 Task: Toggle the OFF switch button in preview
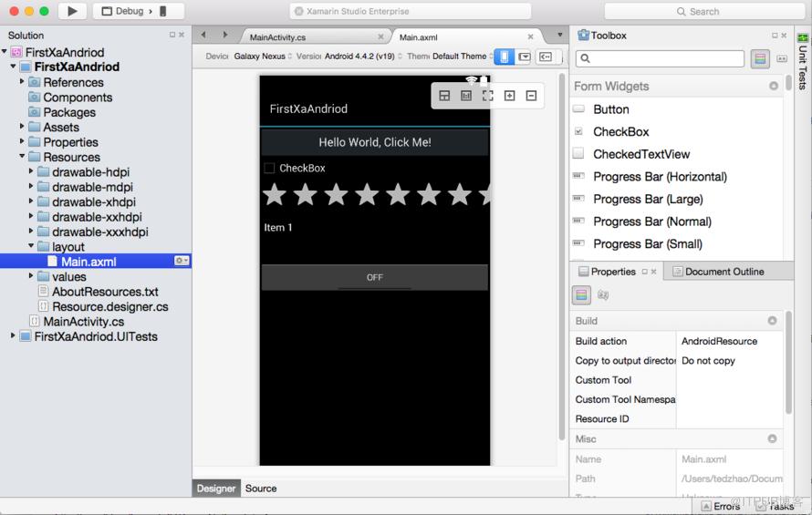(x=374, y=277)
